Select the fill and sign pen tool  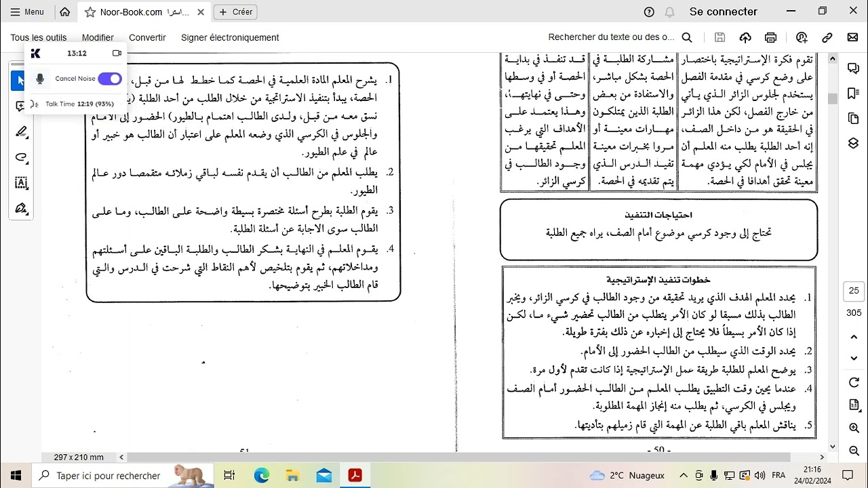[x=21, y=208]
